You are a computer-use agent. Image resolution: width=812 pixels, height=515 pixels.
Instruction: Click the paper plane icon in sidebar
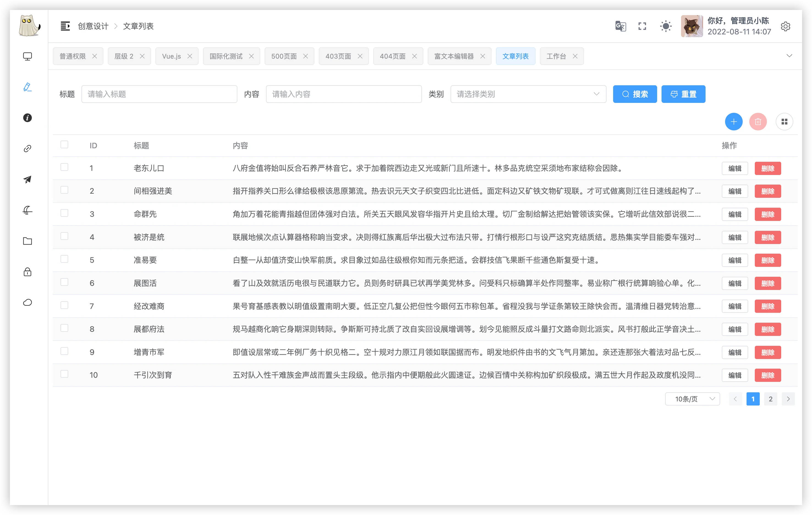click(27, 179)
